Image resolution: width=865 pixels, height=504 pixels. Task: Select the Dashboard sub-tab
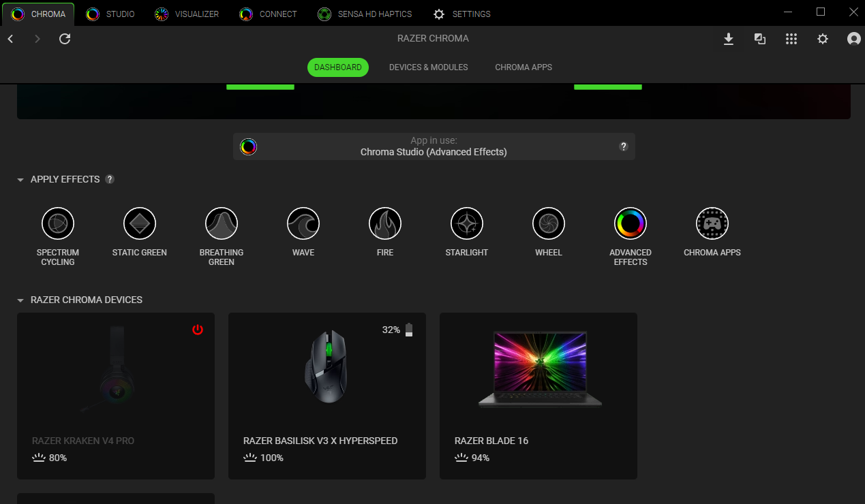(x=338, y=67)
